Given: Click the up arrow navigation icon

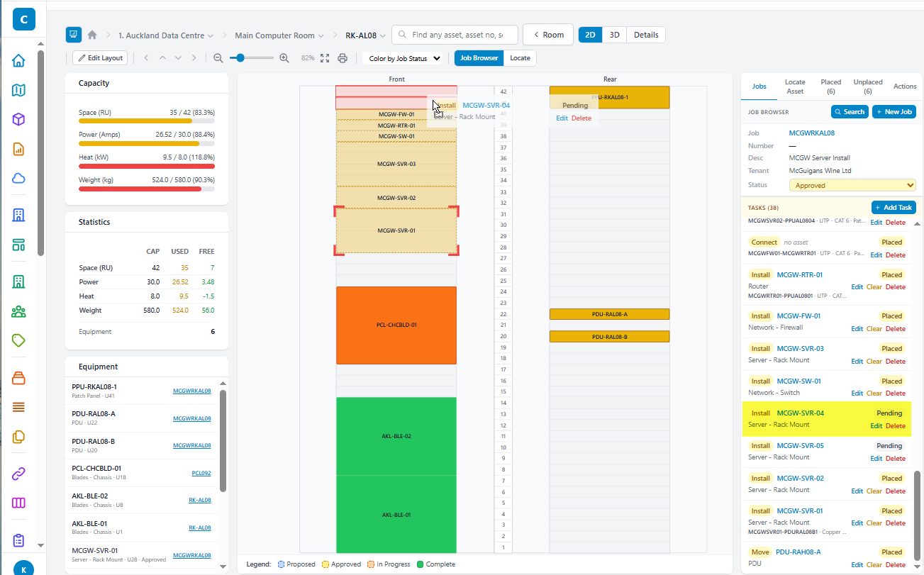Looking at the screenshot, I should coord(162,58).
